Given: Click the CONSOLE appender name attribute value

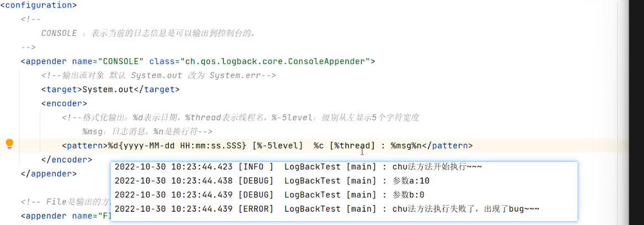Looking at the screenshot, I should pyautogui.click(x=121, y=61).
